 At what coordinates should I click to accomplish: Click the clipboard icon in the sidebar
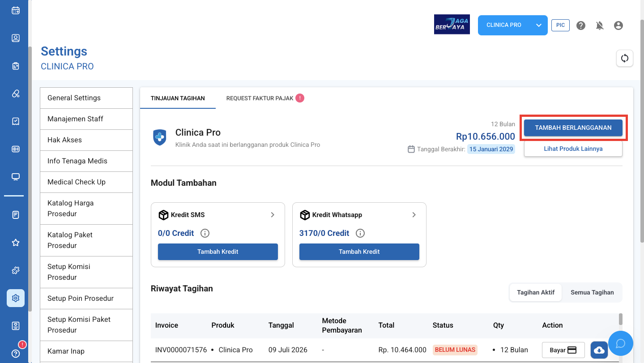16,66
